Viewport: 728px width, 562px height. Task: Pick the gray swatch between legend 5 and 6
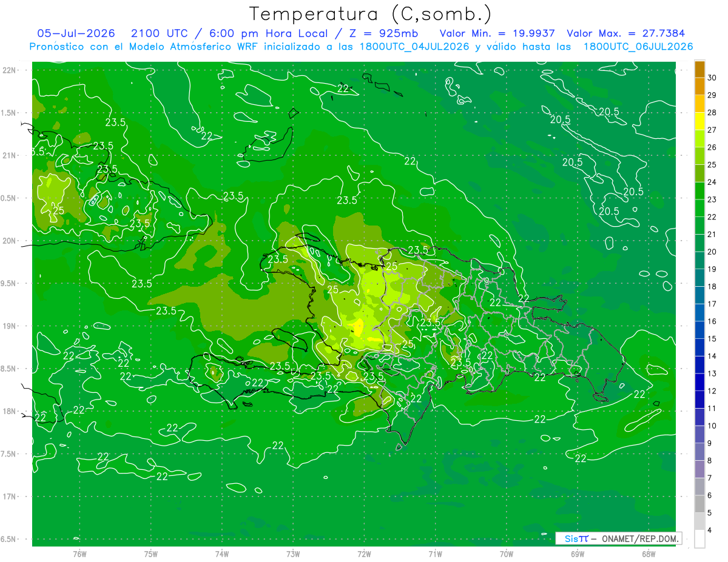699,504
